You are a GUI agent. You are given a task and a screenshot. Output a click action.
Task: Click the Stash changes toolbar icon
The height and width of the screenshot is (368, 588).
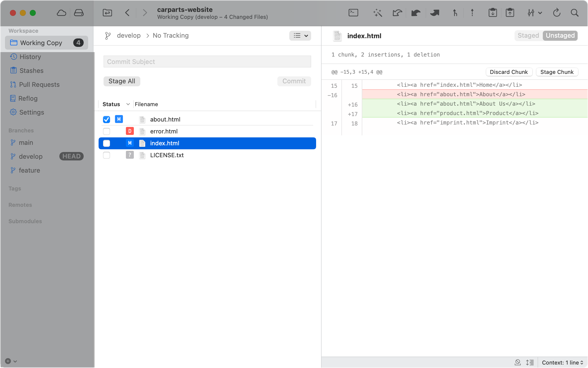pos(493,13)
